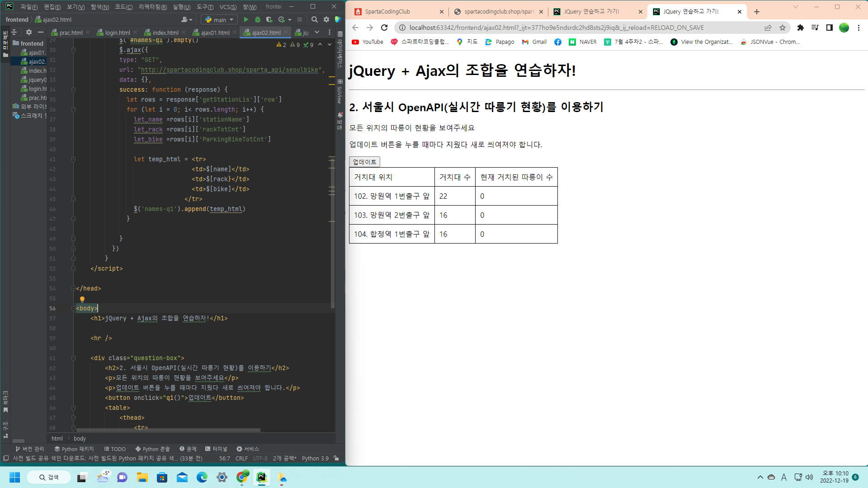Screen dimensions: 868x488
Task: Switch to the ajax01.html editor tab
Action: 215,33
